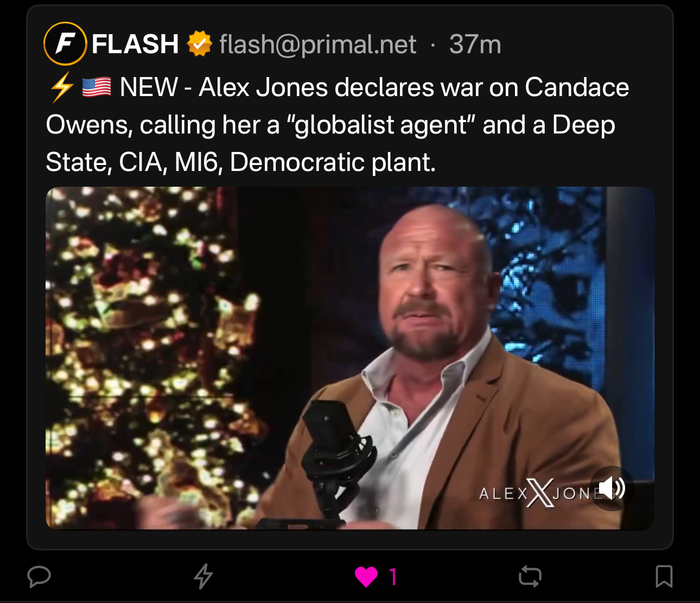700x603 pixels.
Task: Mute the video with speaker icon
Action: (x=612, y=488)
